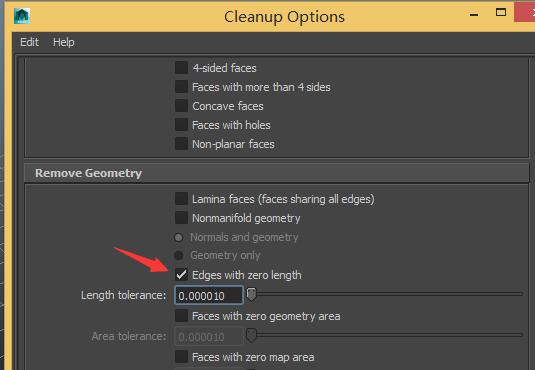
Task: Select the Normals and geometry radio button
Action: 178,237
